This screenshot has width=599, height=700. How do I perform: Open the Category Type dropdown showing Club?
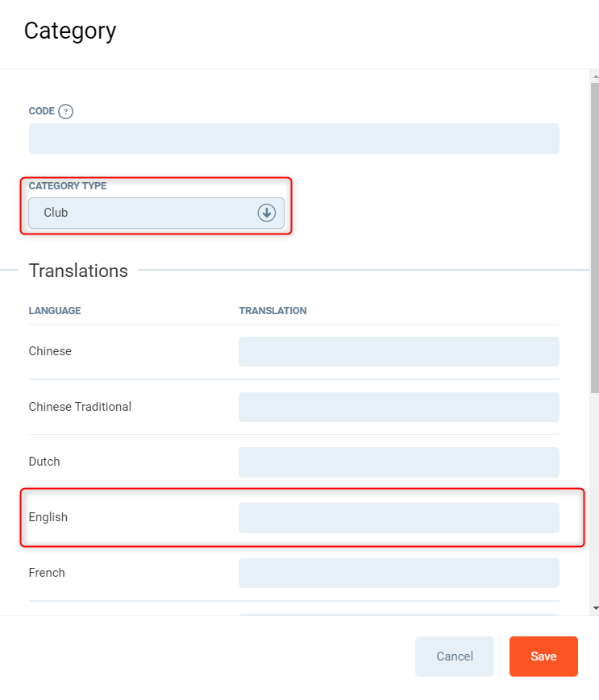pos(145,213)
